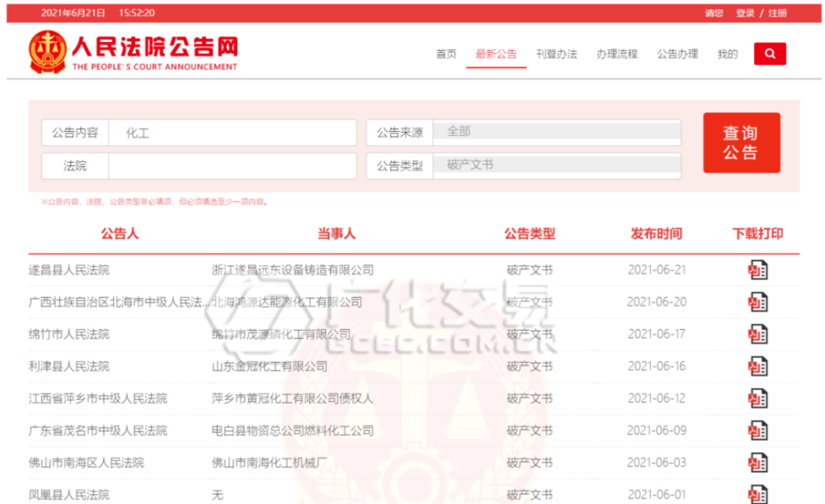Click the 2021-06-03 publish date
This screenshot has height=504, width=825.
pos(657,463)
